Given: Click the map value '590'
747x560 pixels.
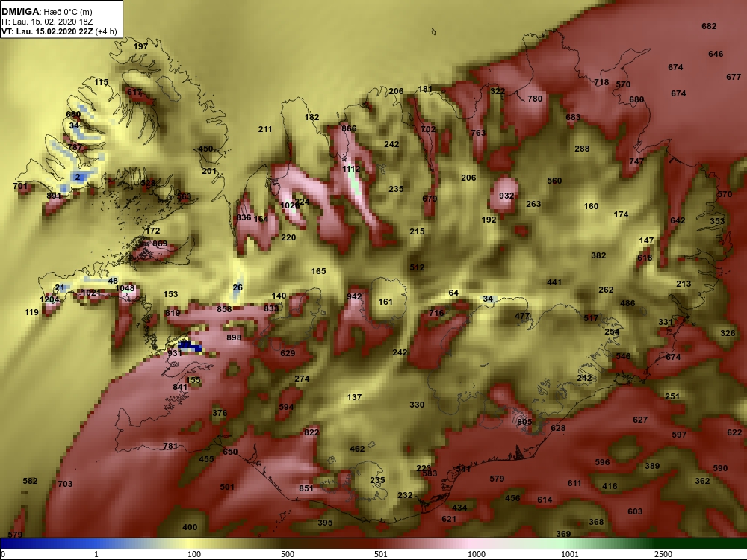Looking at the screenshot, I should [x=720, y=468].
